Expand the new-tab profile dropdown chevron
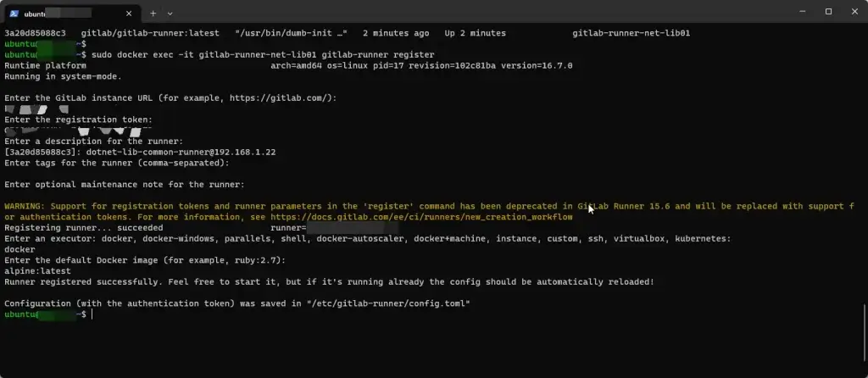Screen dimensions: 868x378 170,14
